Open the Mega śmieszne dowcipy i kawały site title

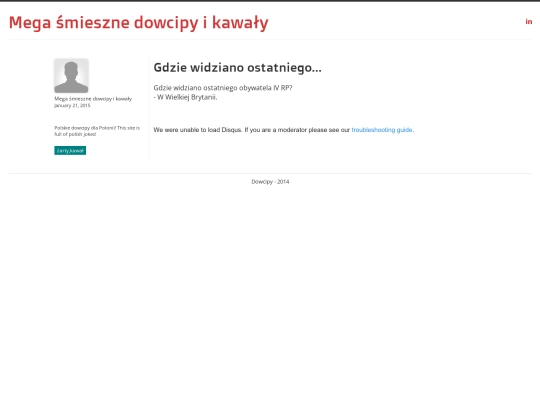click(138, 23)
